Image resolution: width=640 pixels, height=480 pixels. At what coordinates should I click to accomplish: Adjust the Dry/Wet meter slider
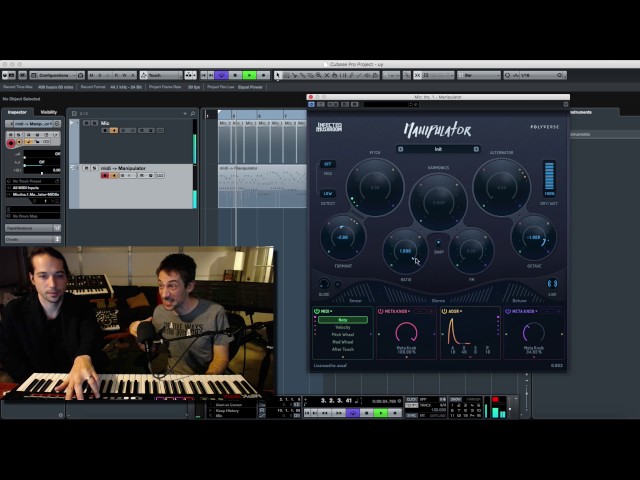point(549,178)
